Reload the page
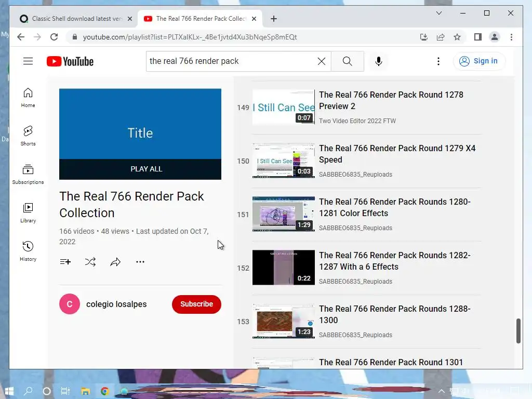This screenshot has height=399, width=532. pyautogui.click(x=54, y=37)
